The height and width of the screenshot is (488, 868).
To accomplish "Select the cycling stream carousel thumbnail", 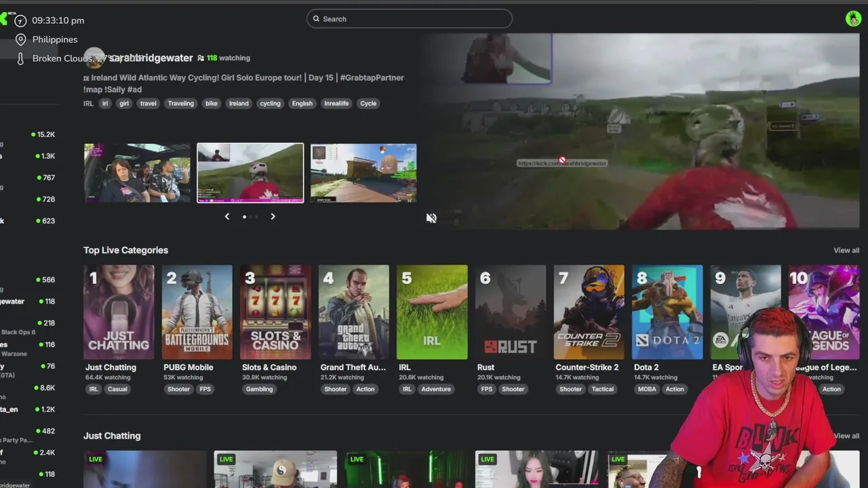I will pos(250,173).
